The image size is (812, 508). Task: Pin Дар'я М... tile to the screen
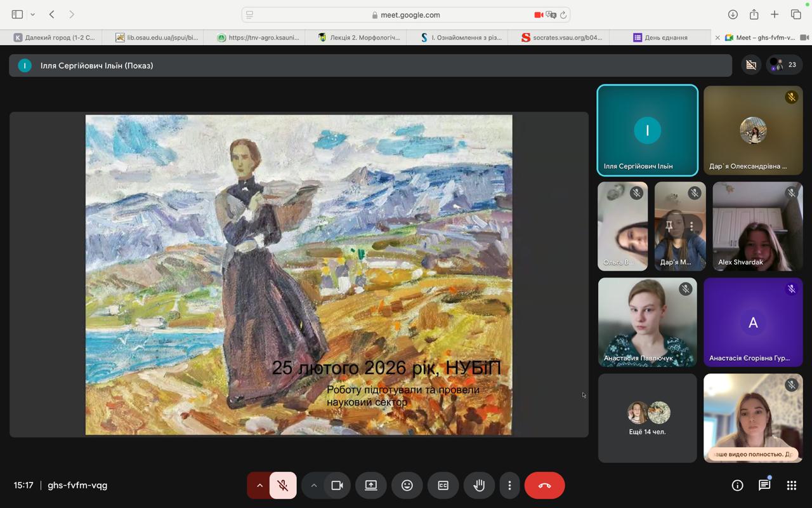tap(669, 225)
